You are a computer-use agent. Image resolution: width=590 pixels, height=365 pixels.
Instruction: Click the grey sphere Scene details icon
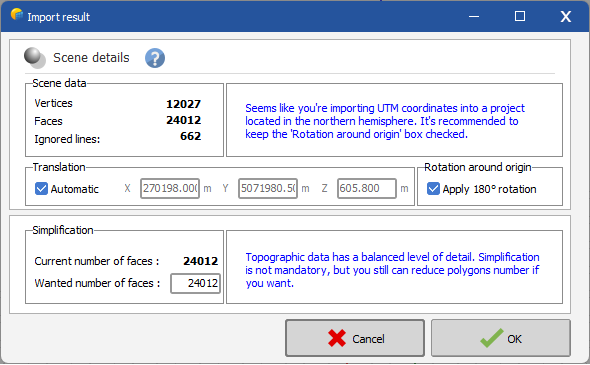[x=35, y=58]
